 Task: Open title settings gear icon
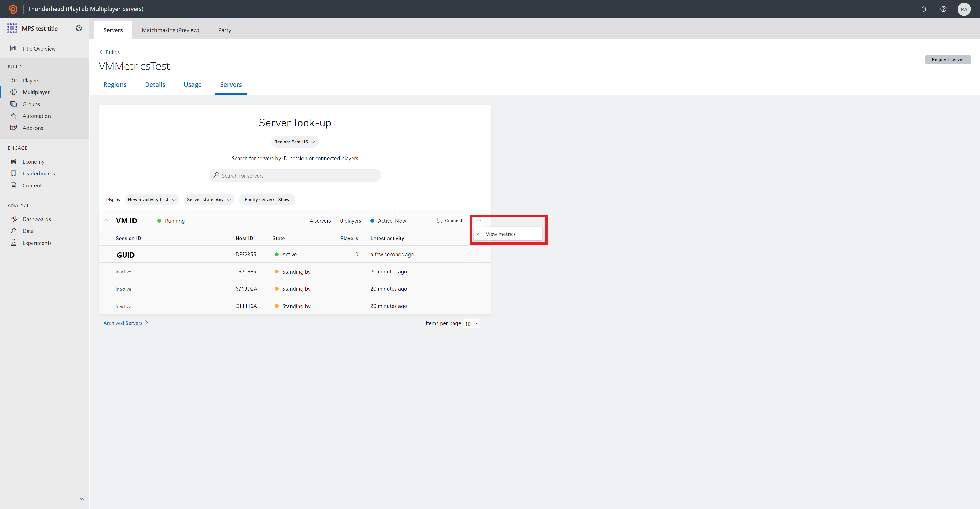point(79,28)
